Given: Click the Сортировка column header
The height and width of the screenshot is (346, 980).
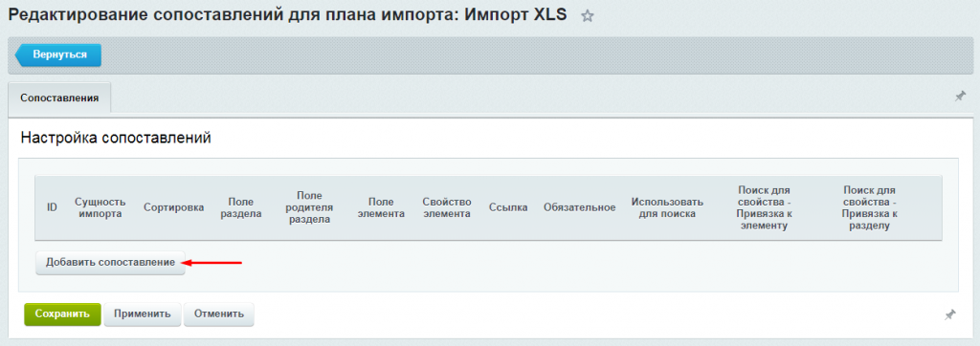Looking at the screenshot, I should tap(174, 208).
